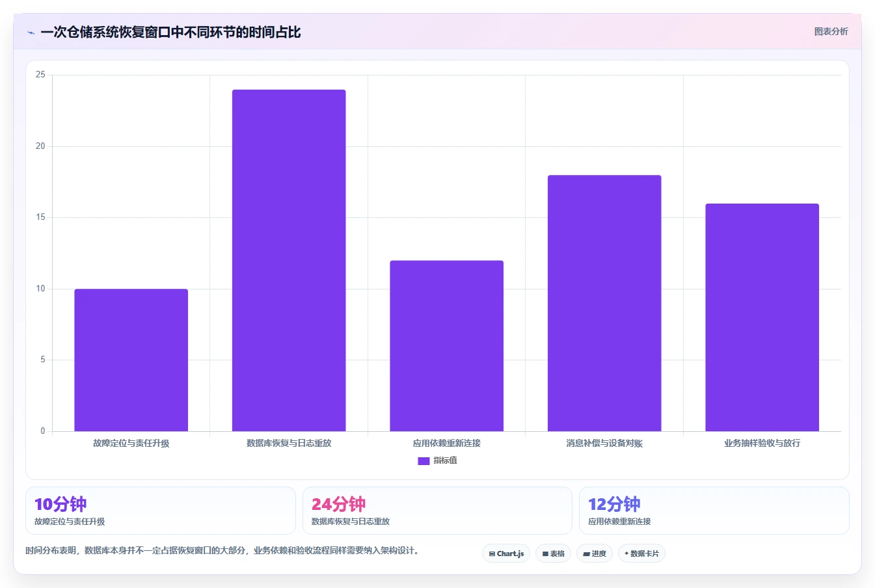The height and width of the screenshot is (588, 875).
Task: Select the 数据库恢复与日志重放 bar in the chart
Action: 289,260
